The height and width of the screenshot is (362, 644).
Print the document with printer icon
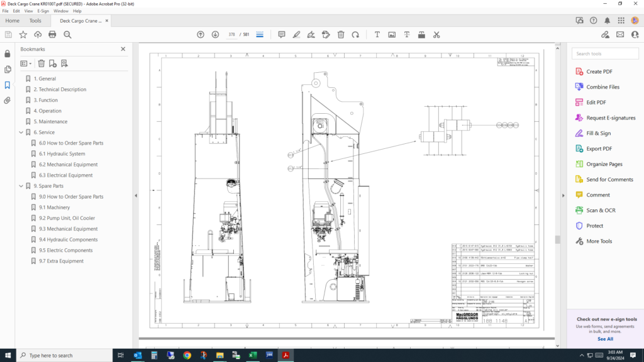point(52,35)
